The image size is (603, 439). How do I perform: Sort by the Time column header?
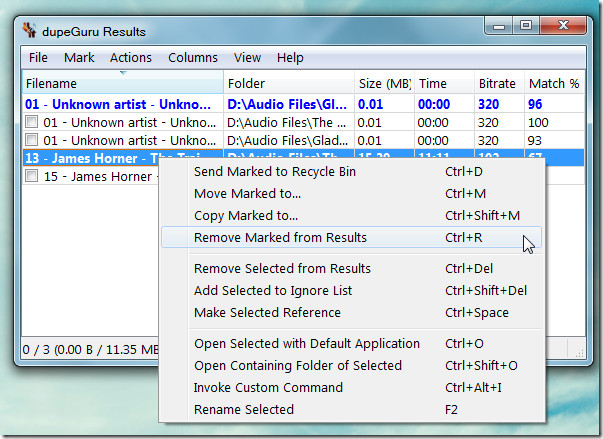click(445, 83)
